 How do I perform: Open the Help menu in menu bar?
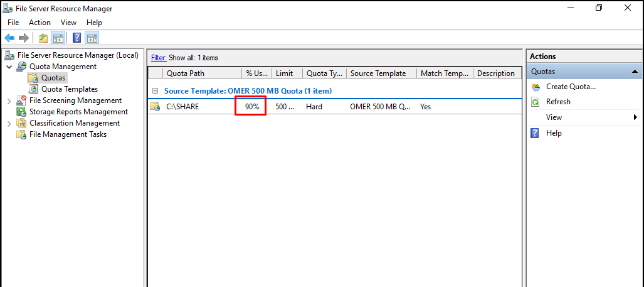(95, 23)
